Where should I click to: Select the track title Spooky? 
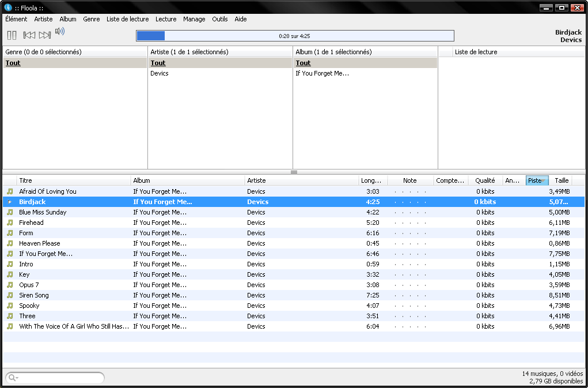click(29, 306)
